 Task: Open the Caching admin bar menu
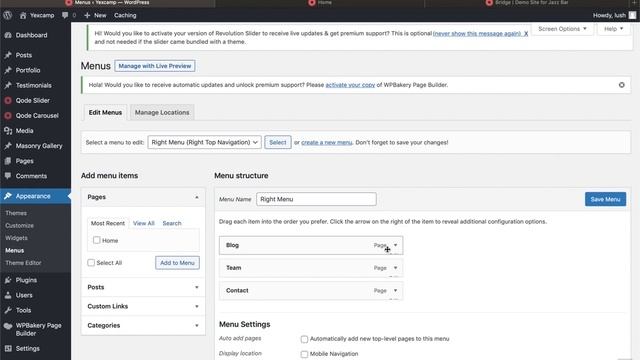click(x=125, y=15)
